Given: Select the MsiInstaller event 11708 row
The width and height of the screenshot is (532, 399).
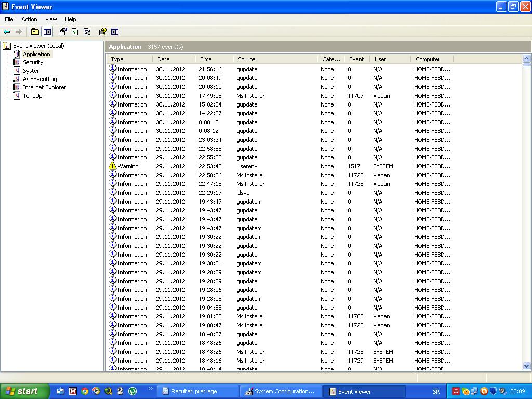Looking at the screenshot, I should [x=280, y=316].
